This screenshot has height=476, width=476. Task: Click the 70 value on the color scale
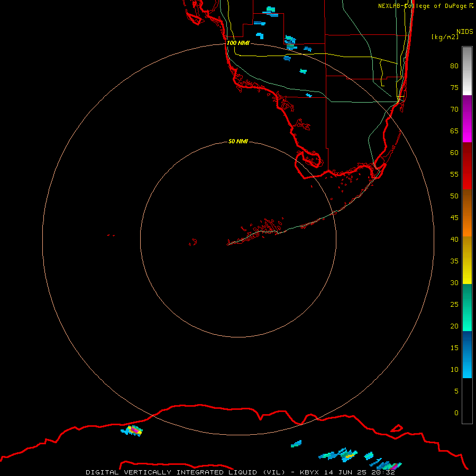tap(454, 109)
